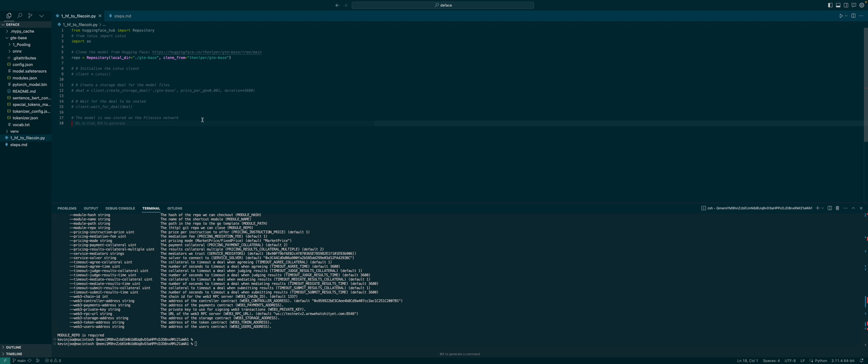
Task: Synchronize changes icon in status bar
Action: 30,361
